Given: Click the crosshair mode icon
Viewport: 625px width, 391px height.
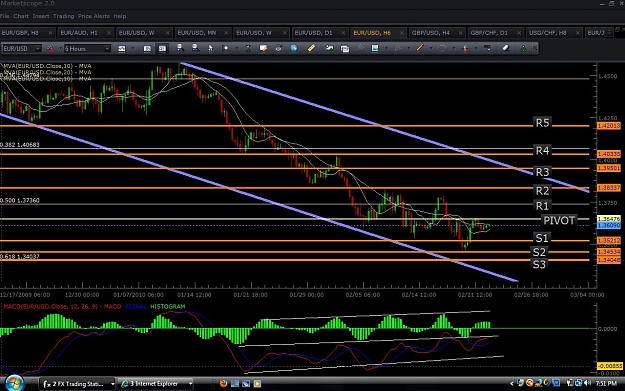Looking at the screenshot, I should pos(225,48).
